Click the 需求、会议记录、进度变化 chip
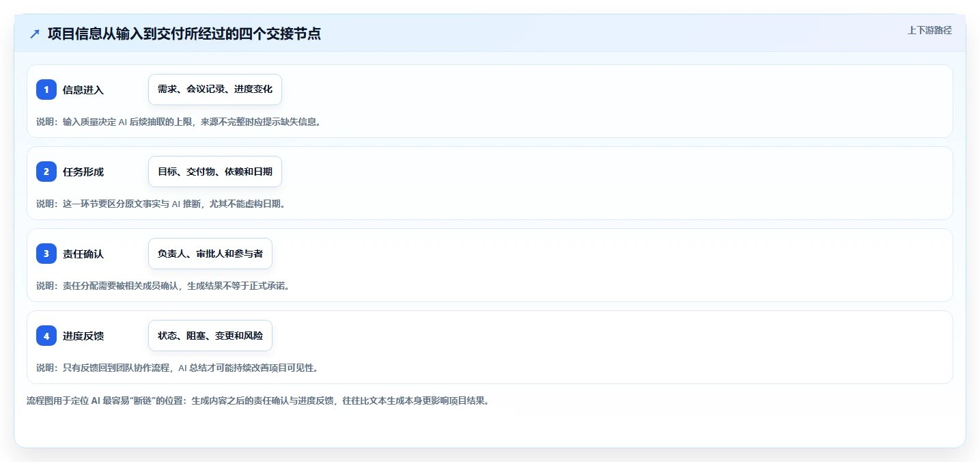 (x=215, y=90)
